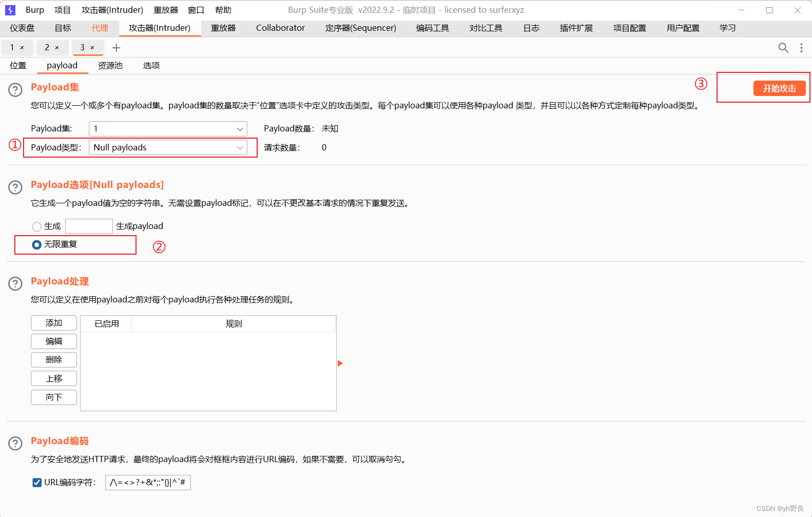Viewport: 812px width, 517px height.
Task: Click the 删除 processing rule button
Action: [54, 360]
